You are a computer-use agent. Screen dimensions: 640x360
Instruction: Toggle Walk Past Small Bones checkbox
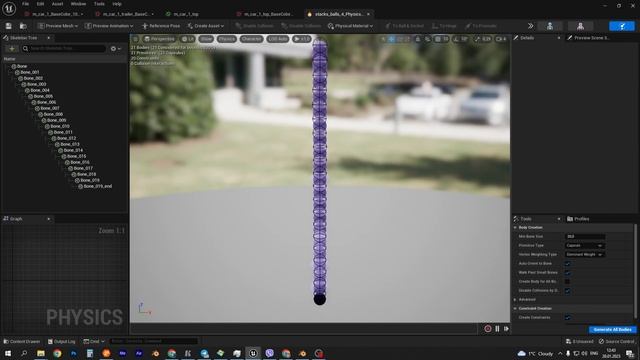[x=567, y=273]
